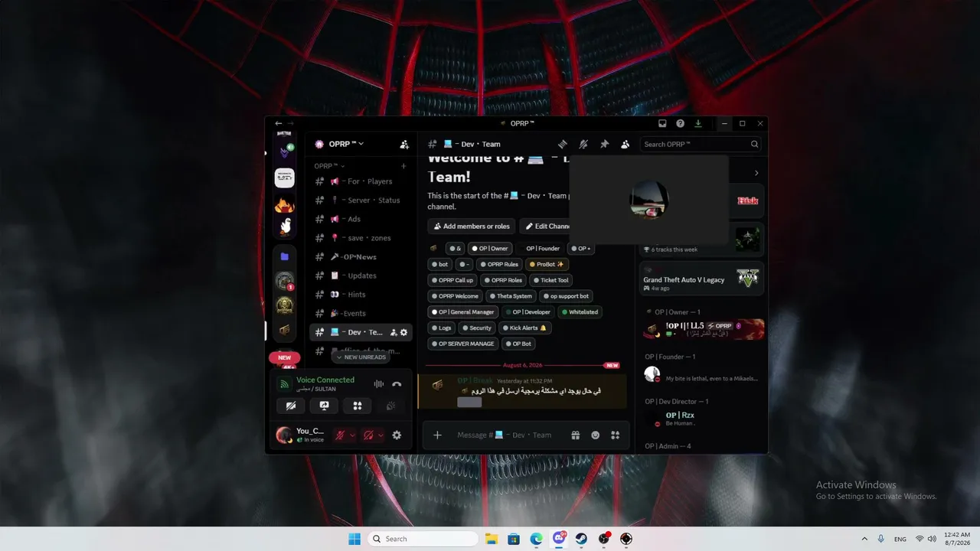The height and width of the screenshot is (551, 980).
Task: Open the OP News channel
Action: (361, 256)
